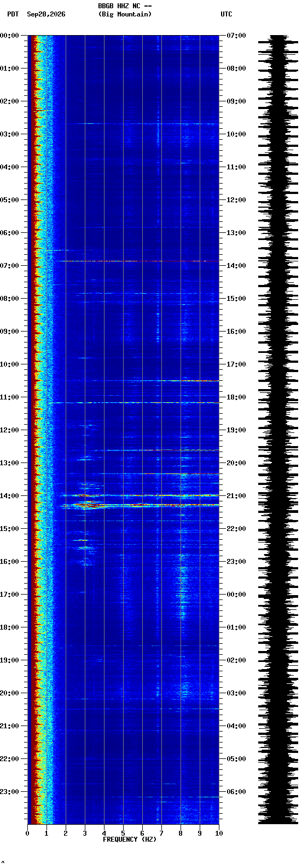Click the frequency axis tick label '2'
This screenshot has height=868, width=302.
click(x=66, y=833)
